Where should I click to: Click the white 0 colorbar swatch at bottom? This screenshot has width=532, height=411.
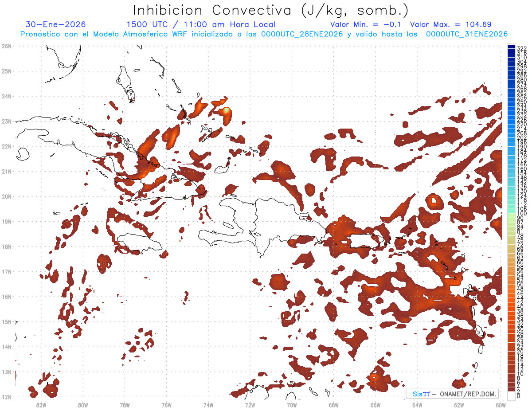pos(512,395)
